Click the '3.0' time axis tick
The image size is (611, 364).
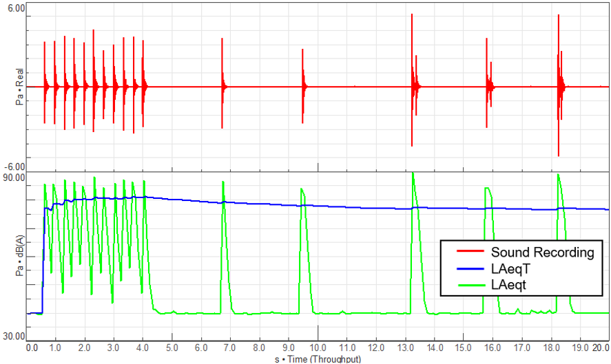coord(114,347)
